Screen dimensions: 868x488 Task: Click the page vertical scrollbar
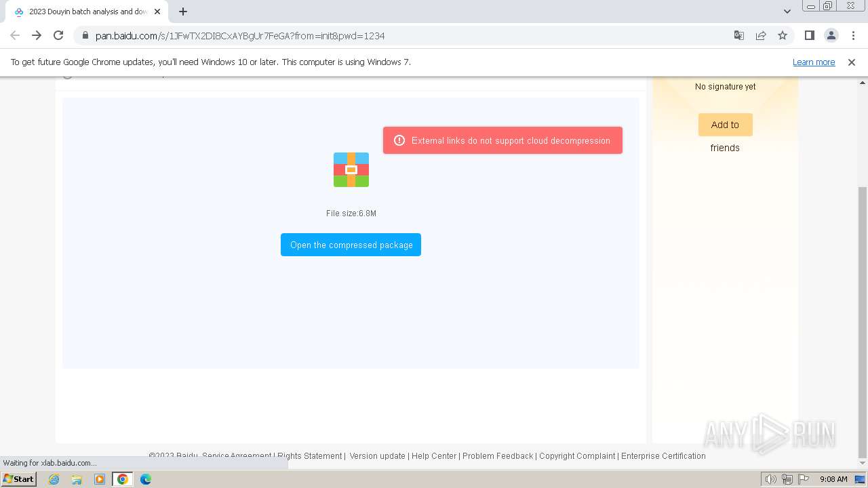tap(863, 322)
